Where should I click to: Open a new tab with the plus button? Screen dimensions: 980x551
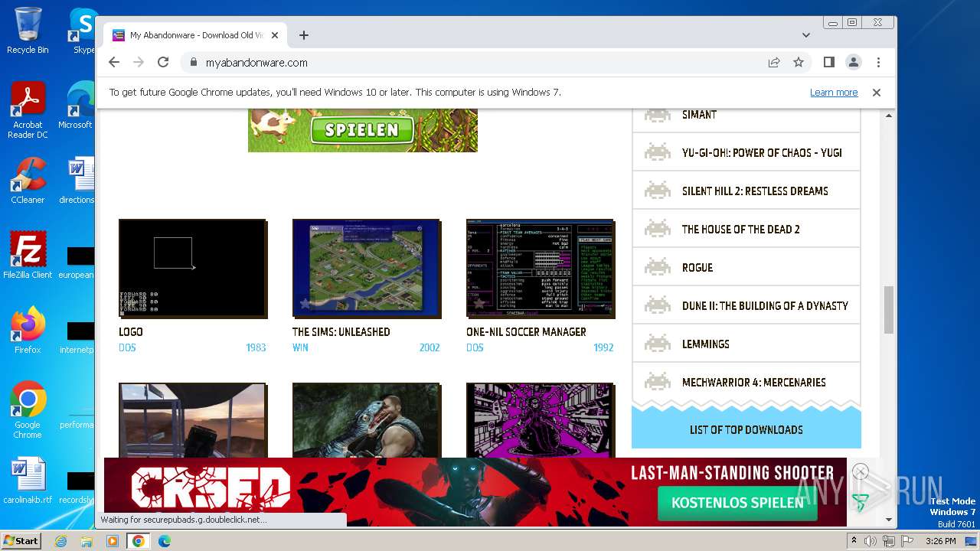tap(304, 35)
